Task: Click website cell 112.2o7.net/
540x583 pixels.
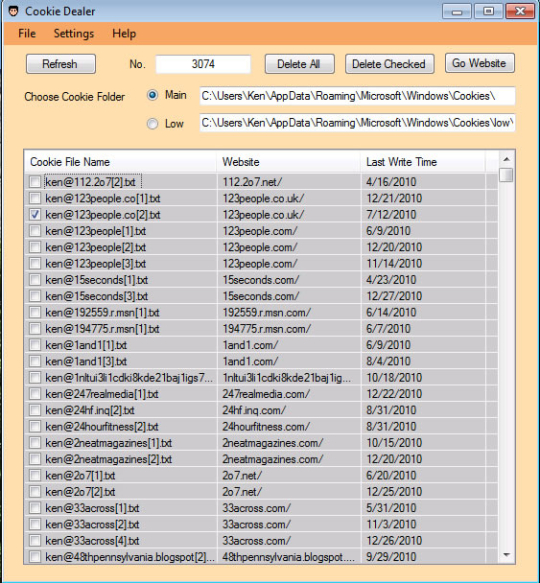Action: pos(253,182)
